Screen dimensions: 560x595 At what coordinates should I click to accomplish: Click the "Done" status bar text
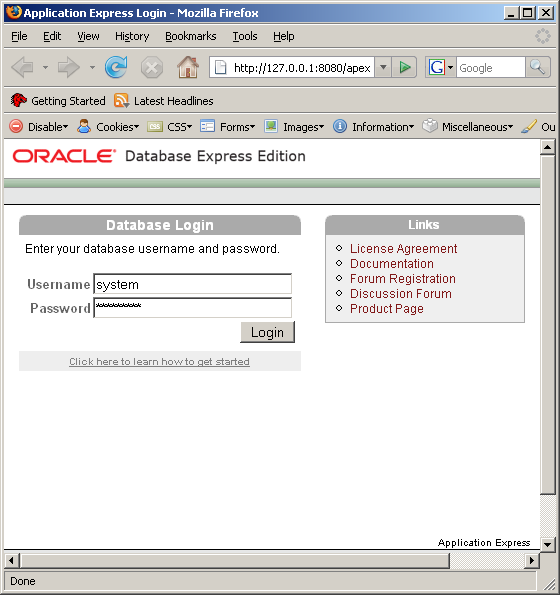tap(23, 581)
